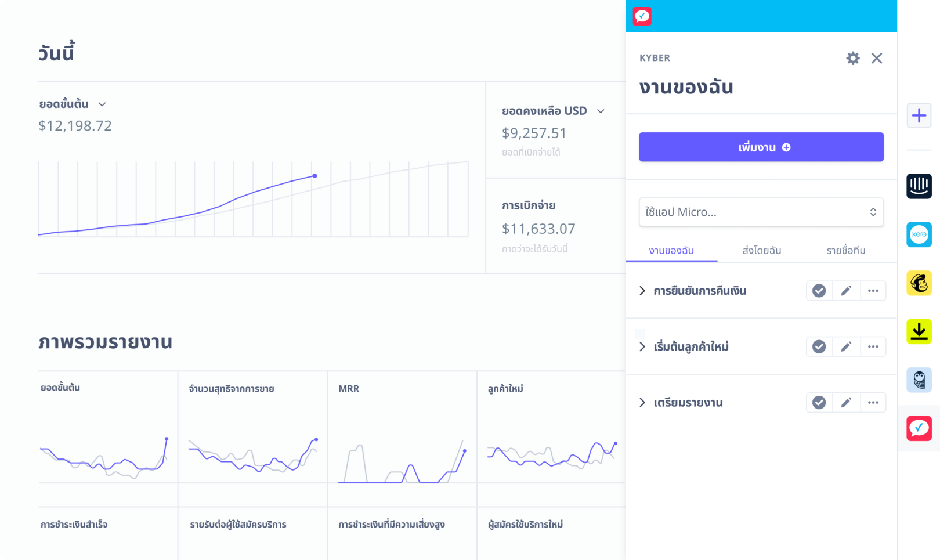Mark เริ่มต้นลูกค้าใหม่ task as complete
Image resolution: width=940 pixels, height=560 pixels.
819,346
